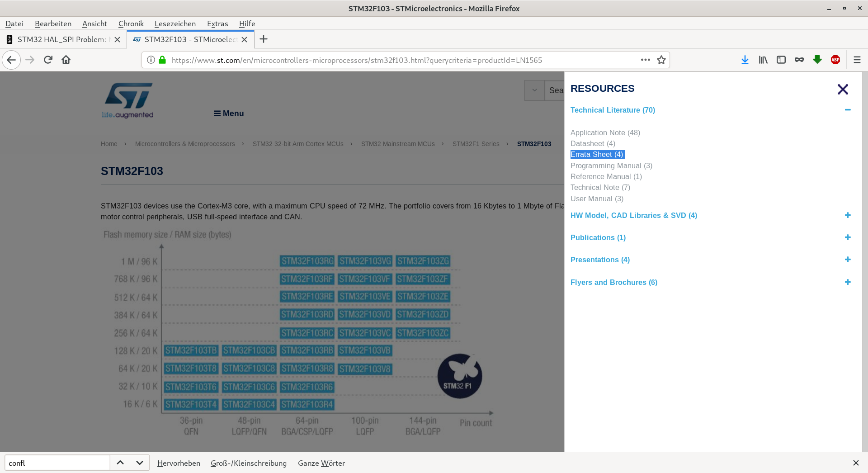Open STM32 Mainstream MCUs breadcrumb
Screen dimensions: 868x473
[x=398, y=144]
